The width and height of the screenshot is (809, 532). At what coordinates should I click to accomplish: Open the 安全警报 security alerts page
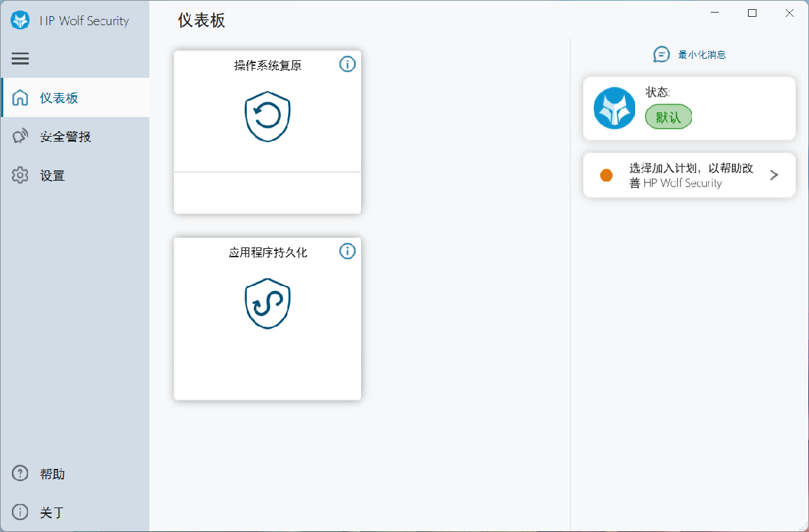pos(75,136)
